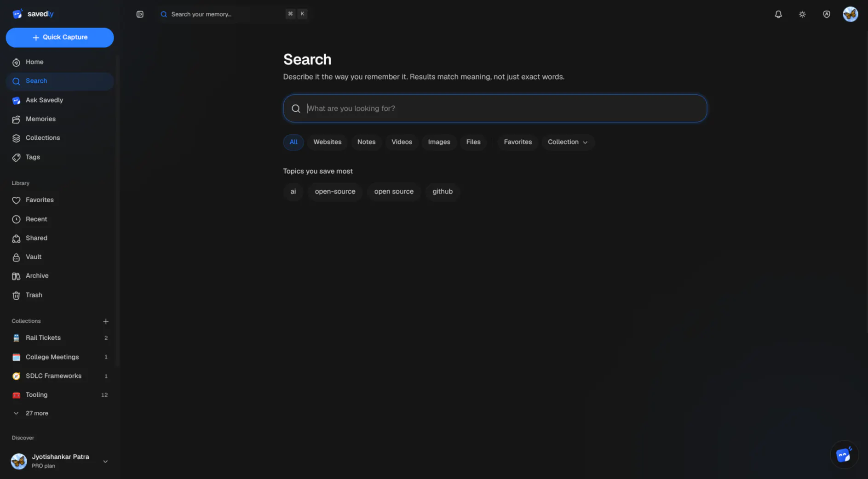The image size is (868, 479).
Task: Toggle the light/dark theme sun icon
Action: [802, 14]
